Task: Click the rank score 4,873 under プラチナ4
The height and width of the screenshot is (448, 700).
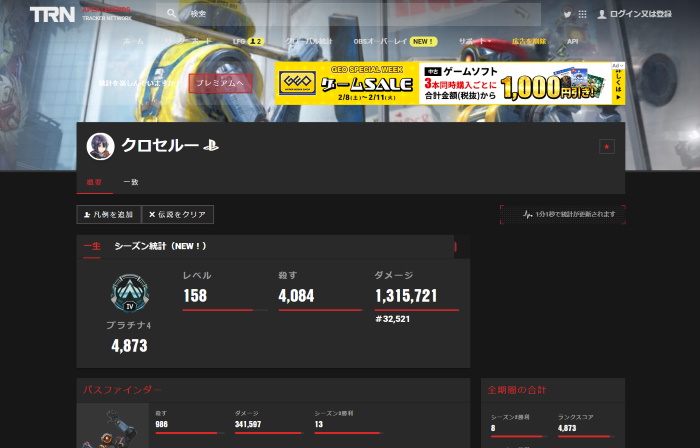Action: coord(129,346)
